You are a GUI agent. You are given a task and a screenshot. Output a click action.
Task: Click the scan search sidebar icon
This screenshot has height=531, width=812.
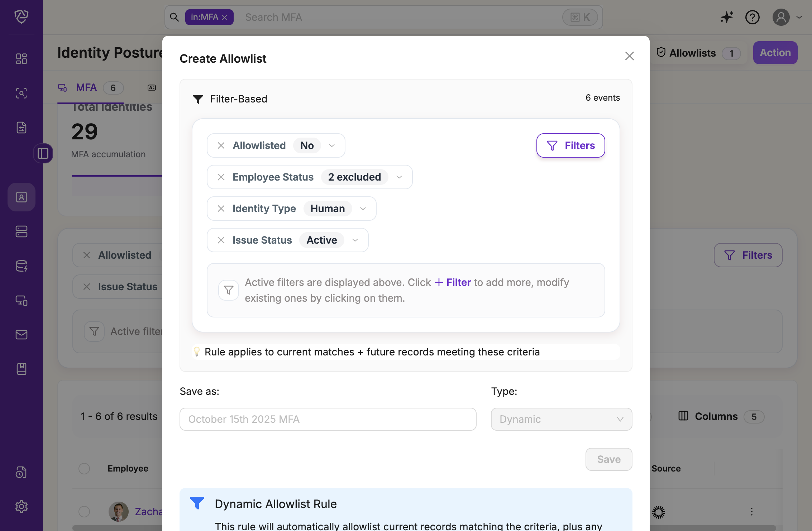(22, 93)
